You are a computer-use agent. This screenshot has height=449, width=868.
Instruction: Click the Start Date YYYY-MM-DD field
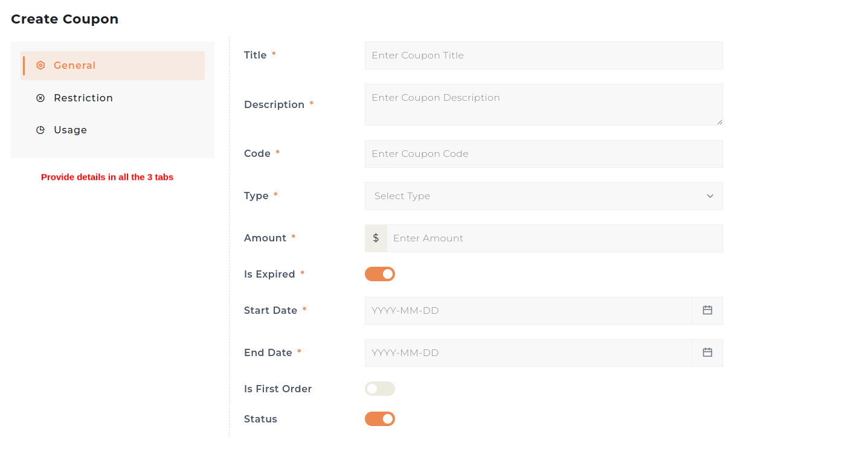click(x=529, y=311)
